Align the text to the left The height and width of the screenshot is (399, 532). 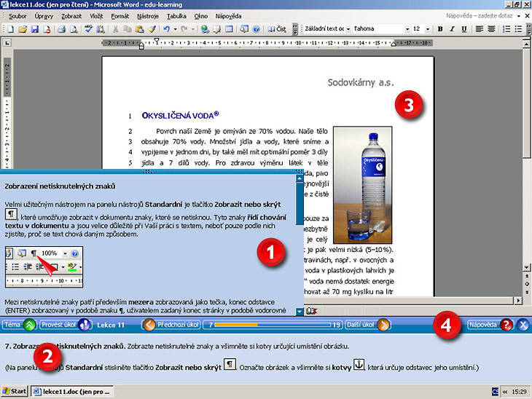click(479, 29)
